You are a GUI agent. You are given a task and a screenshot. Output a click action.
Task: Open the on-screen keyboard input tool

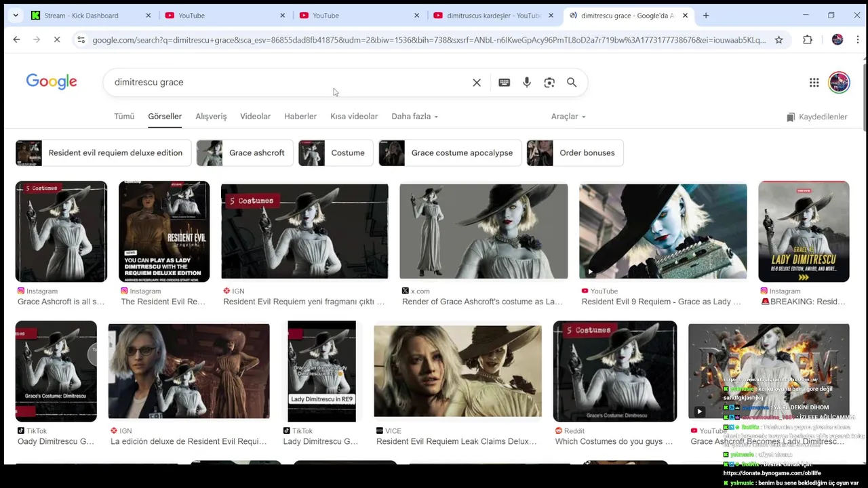coord(504,82)
